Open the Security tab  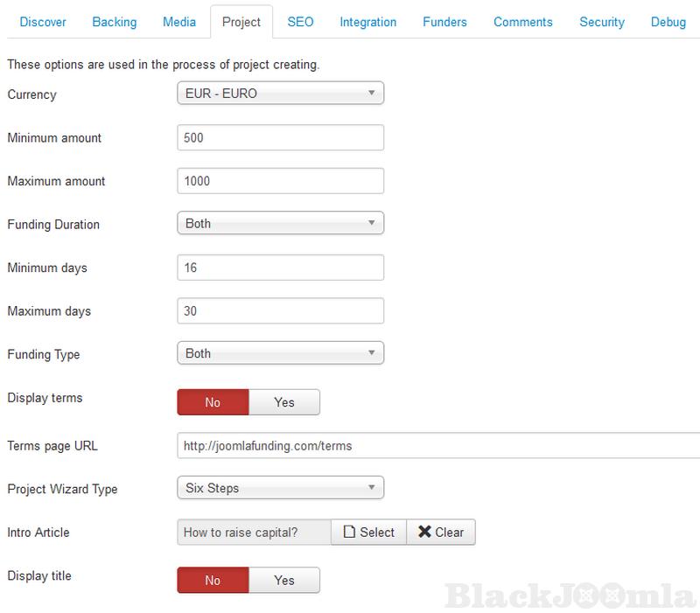[x=601, y=22]
